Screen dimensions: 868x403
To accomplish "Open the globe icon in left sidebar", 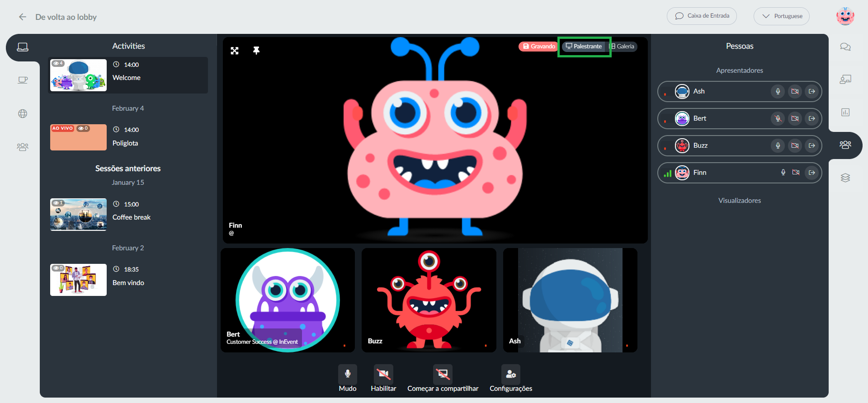I will (23, 113).
